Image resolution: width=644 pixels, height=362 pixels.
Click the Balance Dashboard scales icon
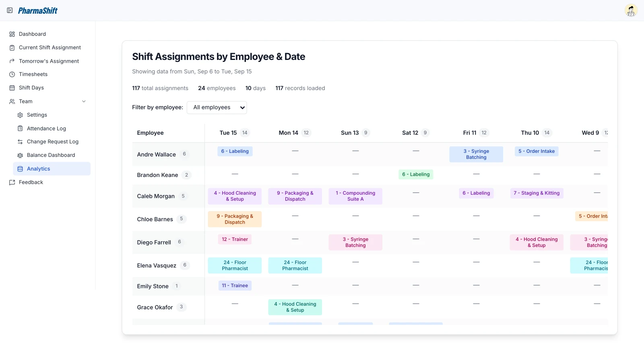click(20, 155)
